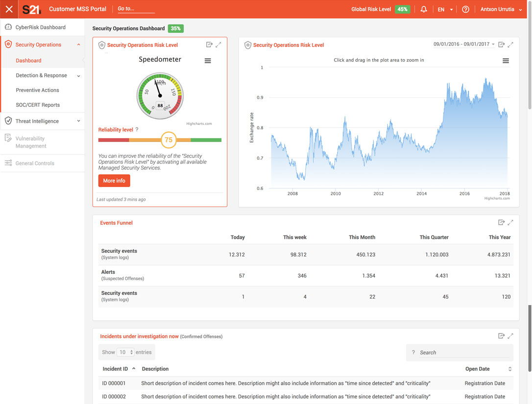Image resolution: width=532 pixels, height=404 pixels.
Task: Click the notifications bell icon
Action: [x=424, y=9]
